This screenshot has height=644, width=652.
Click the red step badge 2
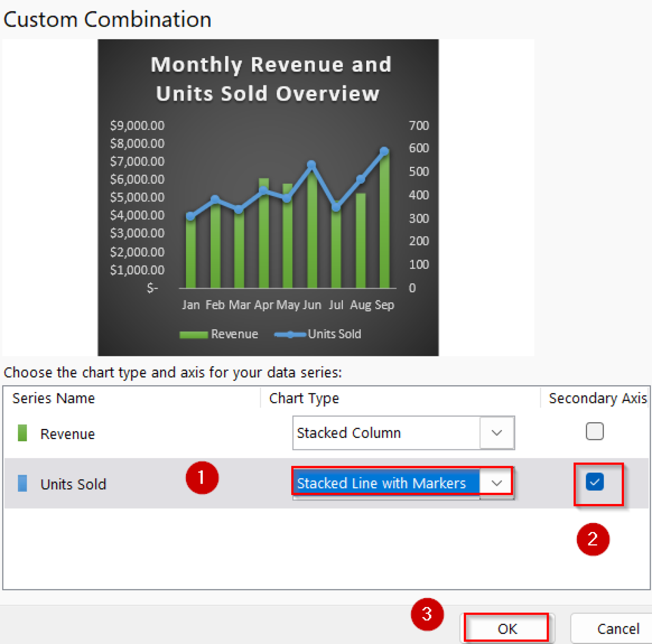coord(593,539)
